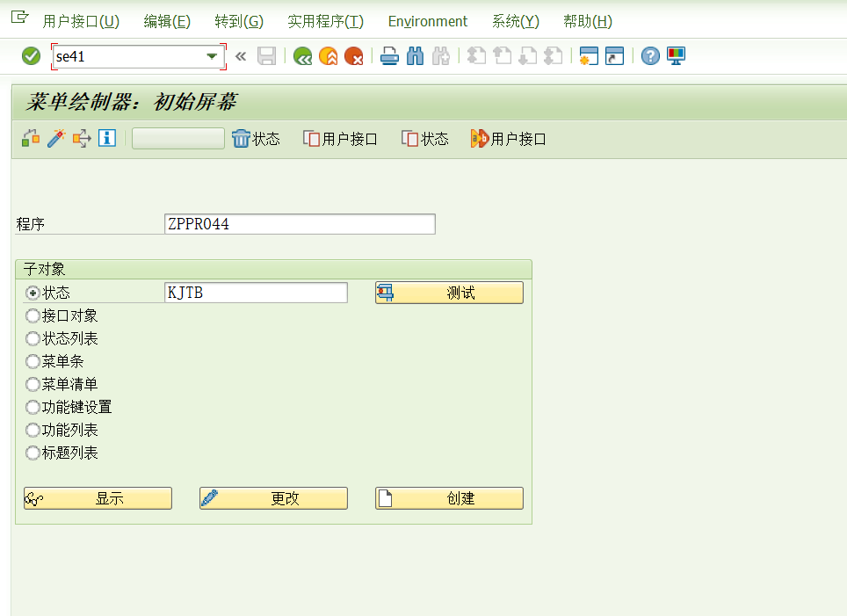Select the 标题列表 radio button
847x616 pixels.
[32, 453]
